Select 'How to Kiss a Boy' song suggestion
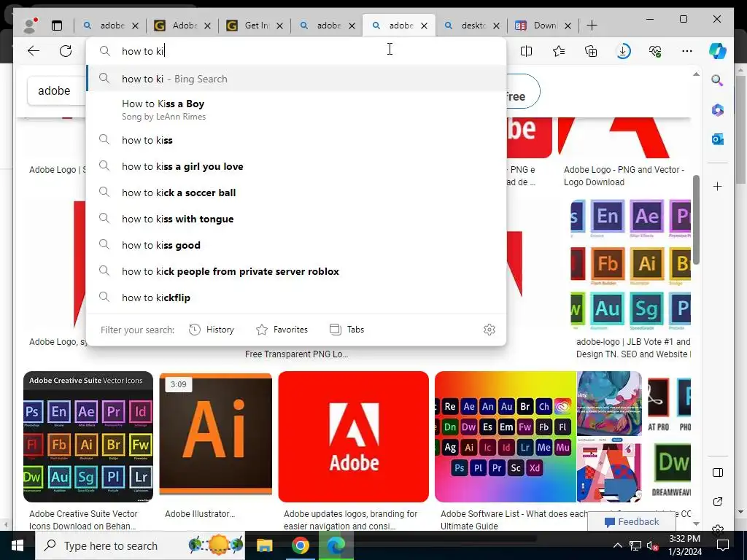Screen dimensions: 747x560 coord(296,109)
